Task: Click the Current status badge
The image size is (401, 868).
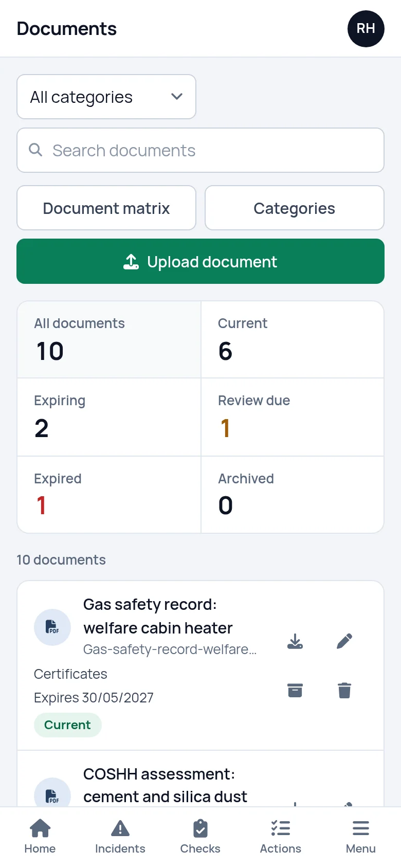Action: pos(67,725)
